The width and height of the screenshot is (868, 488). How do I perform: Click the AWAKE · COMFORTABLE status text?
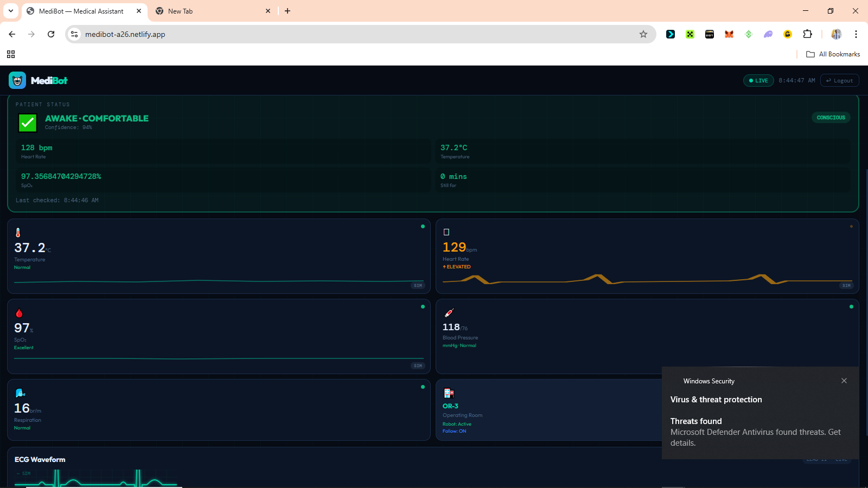(x=97, y=118)
